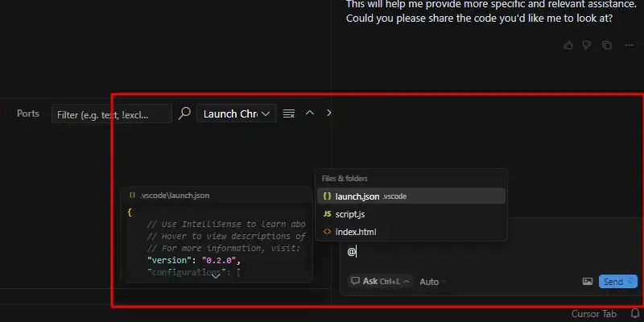
Task: Open the Ask mode dropdown
Action: pos(380,281)
